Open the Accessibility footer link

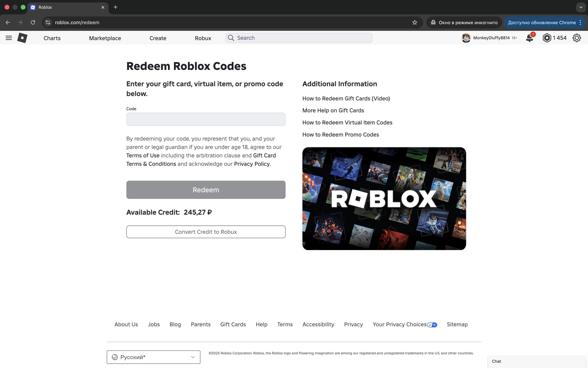(x=318, y=324)
